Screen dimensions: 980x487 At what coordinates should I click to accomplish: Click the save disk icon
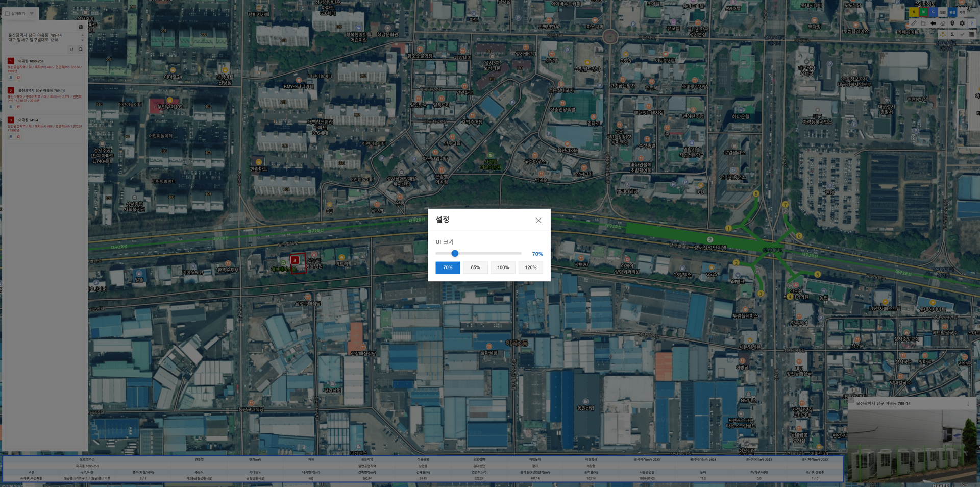coord(80,27)
